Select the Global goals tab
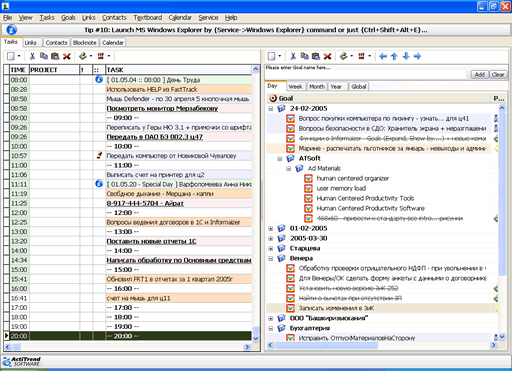Viewport: 512px width, 371px height. tap(359, 87)
